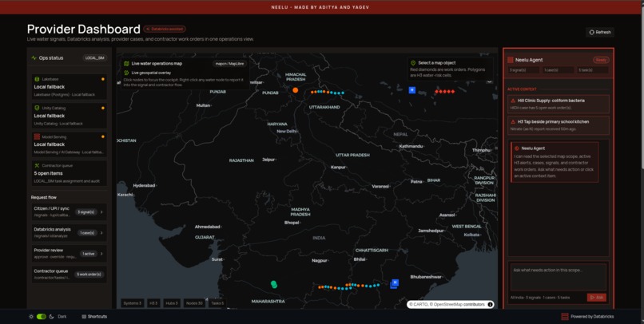Click the mapcn / MapLibre badge

click(229, 64)
